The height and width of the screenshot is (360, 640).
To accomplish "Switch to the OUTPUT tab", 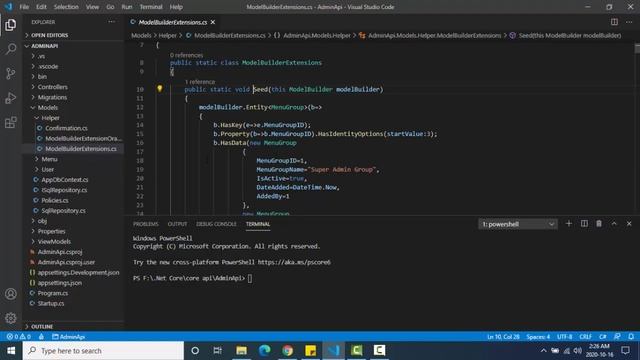I will click(x=178, y=224).
